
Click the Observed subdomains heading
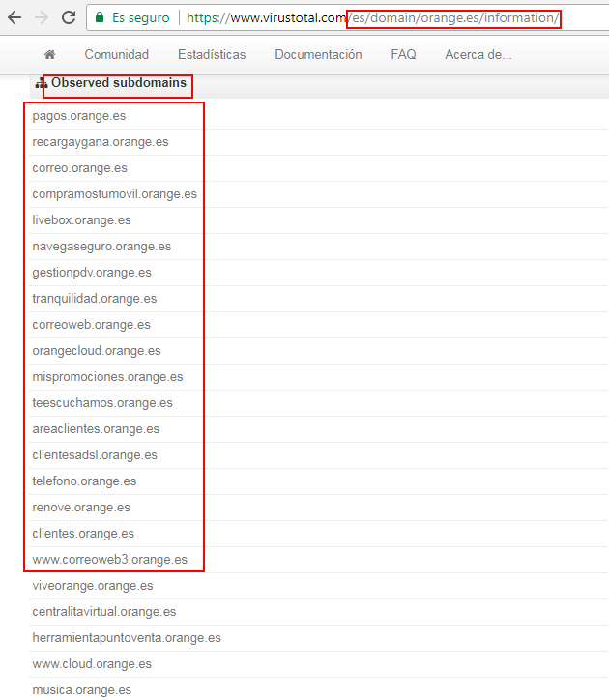118,83
